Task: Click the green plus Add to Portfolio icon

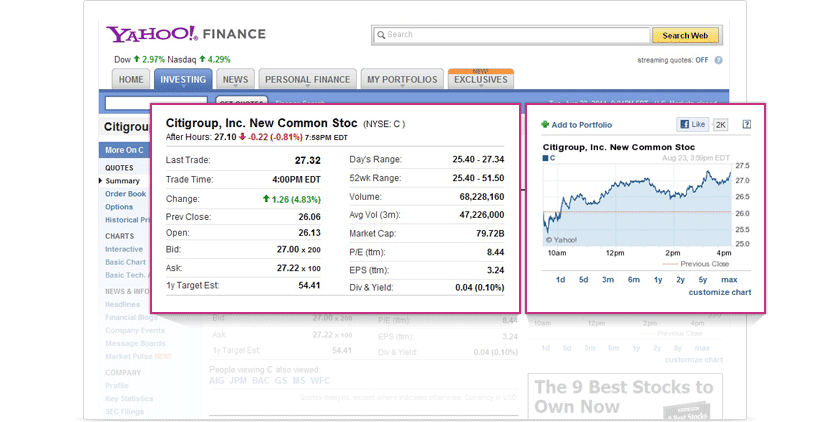Action: 545,124
